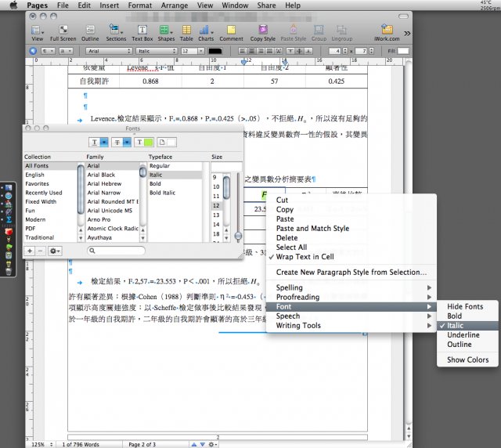Image resolution: width=501 pixels, height=448 pixels.
Task: Click the Ungroup toolbar icon
Action: coord(341,33)
